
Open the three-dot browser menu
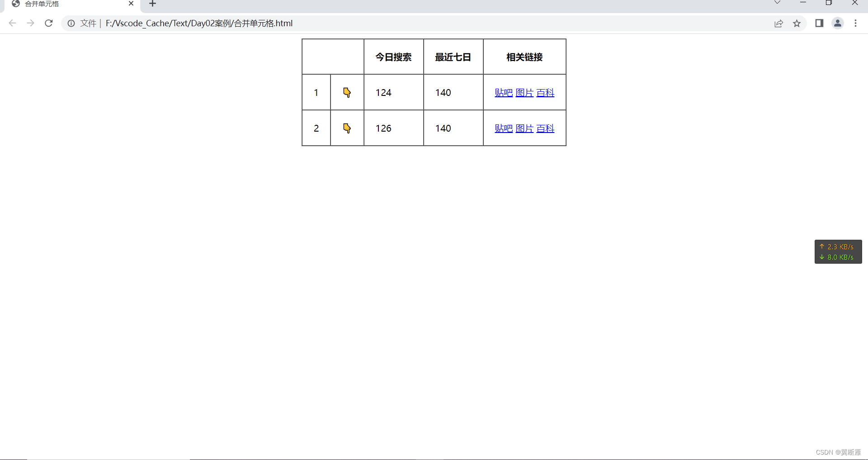point(856,23)
